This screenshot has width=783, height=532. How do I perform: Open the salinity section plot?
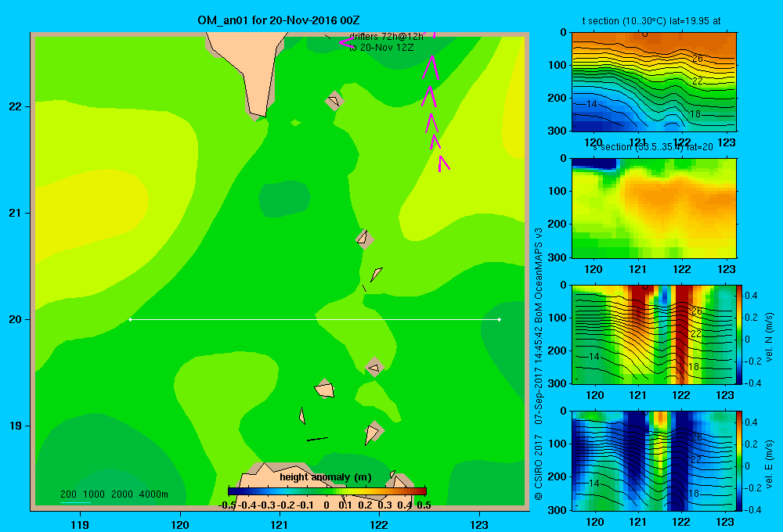654,208
